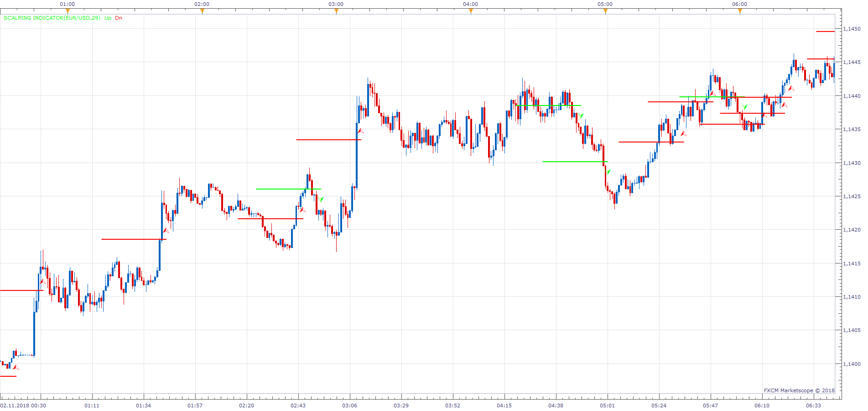Click the 1,1410 price axis label
Image resolution: width=868 pixels, height=411 pixels.
point(852,297)
